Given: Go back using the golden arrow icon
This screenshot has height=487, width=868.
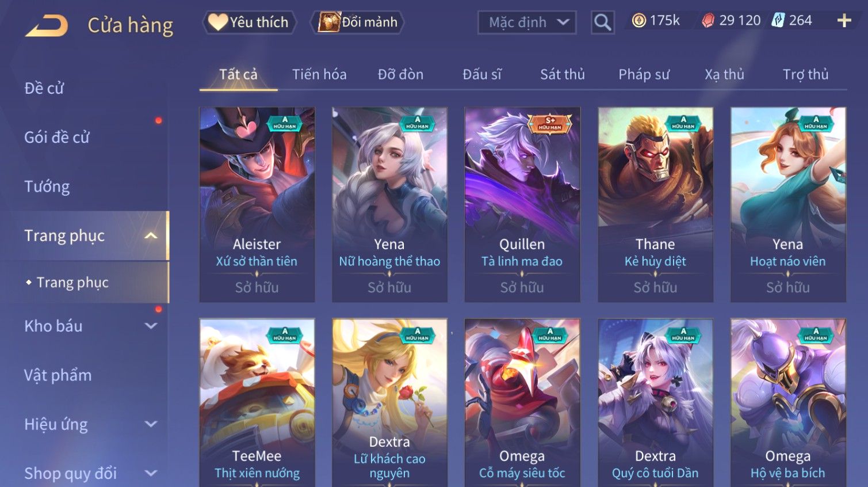Looking at the screenshot, I should pos(47,26).
